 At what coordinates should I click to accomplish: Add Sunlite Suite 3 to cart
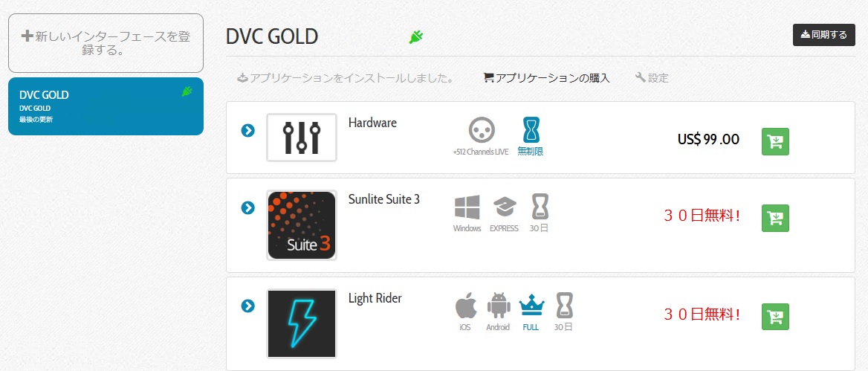(776, 218)
